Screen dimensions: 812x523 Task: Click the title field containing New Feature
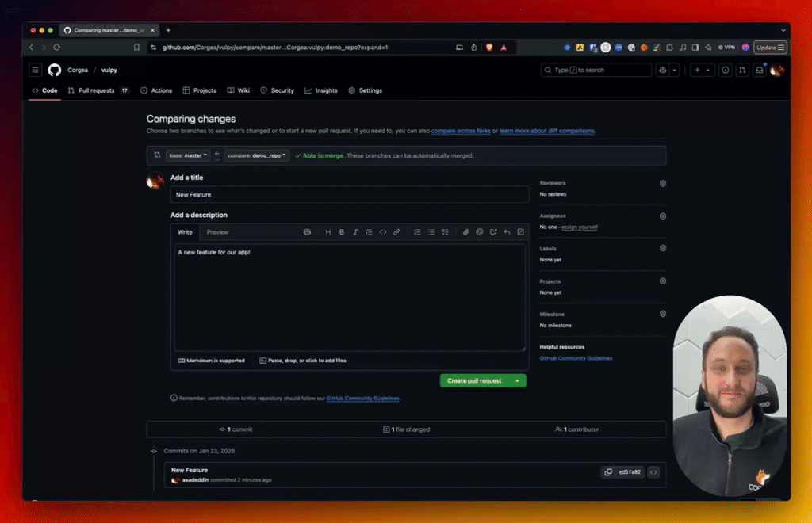coord(350,194)
